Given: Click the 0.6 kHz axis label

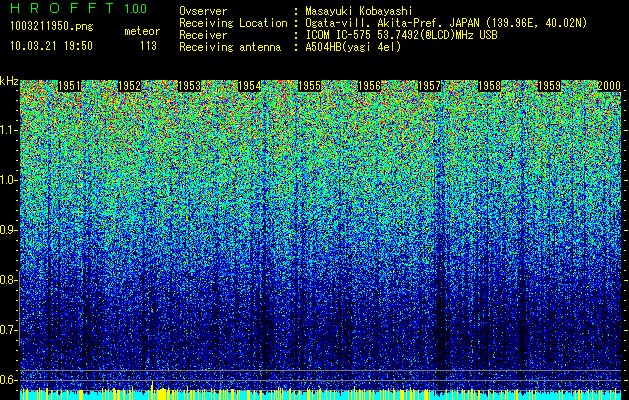Looking at the screenshot, I should pyautogui.click(x=8, y=380).
